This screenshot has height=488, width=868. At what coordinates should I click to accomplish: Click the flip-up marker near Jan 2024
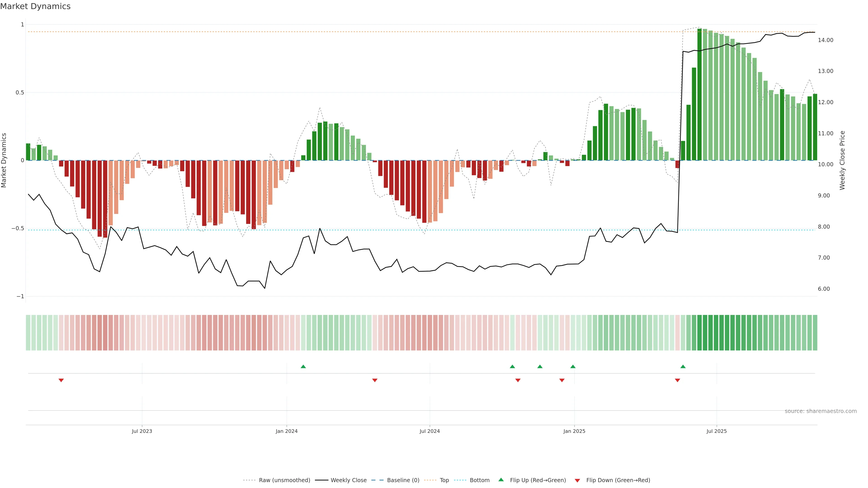(303, 366)
